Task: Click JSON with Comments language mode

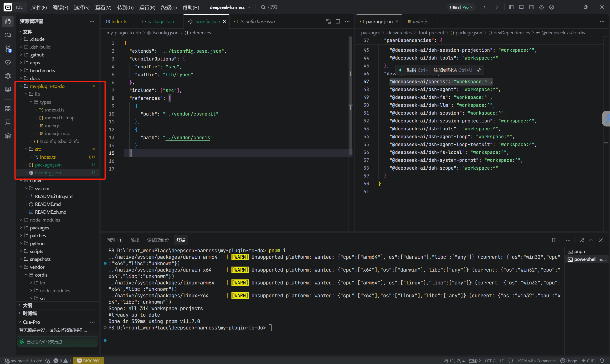Action: tap(536, 361)
